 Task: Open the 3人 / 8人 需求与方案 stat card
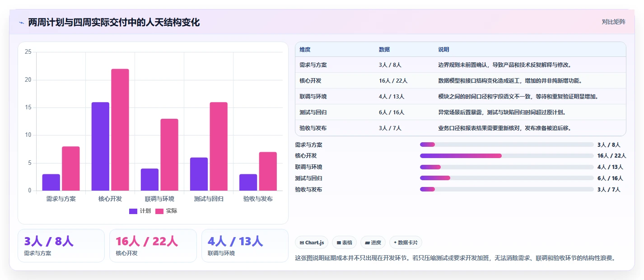pos(61,246)
